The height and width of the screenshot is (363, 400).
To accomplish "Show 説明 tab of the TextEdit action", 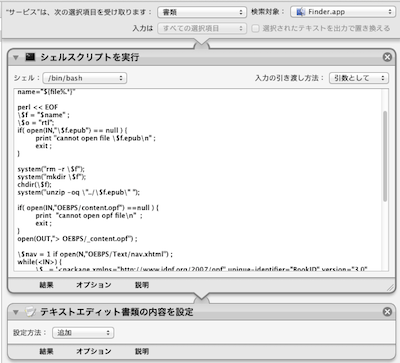I will 142,351.
